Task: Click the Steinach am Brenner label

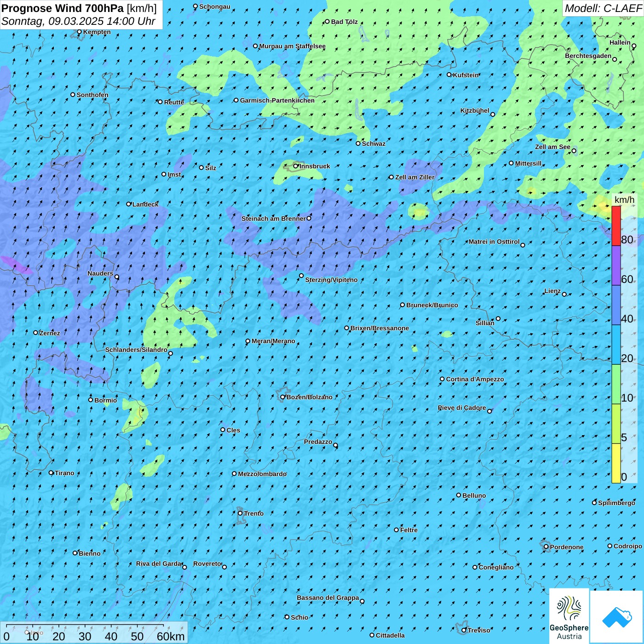Action: pos(274,218)
